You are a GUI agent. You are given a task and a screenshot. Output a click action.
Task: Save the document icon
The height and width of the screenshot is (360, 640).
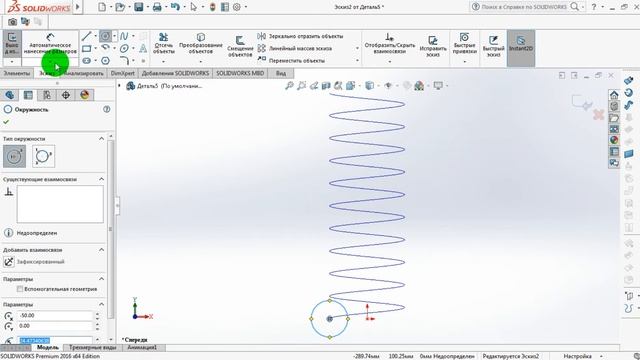139,7
